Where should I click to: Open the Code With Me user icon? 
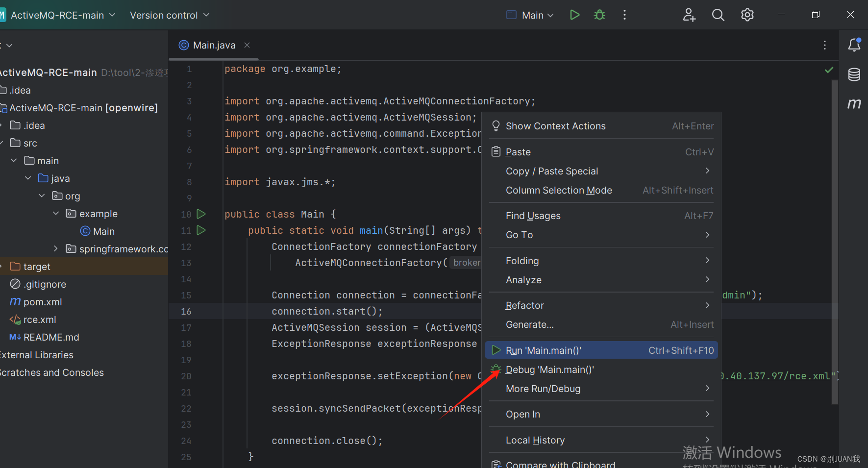[689, 15]
